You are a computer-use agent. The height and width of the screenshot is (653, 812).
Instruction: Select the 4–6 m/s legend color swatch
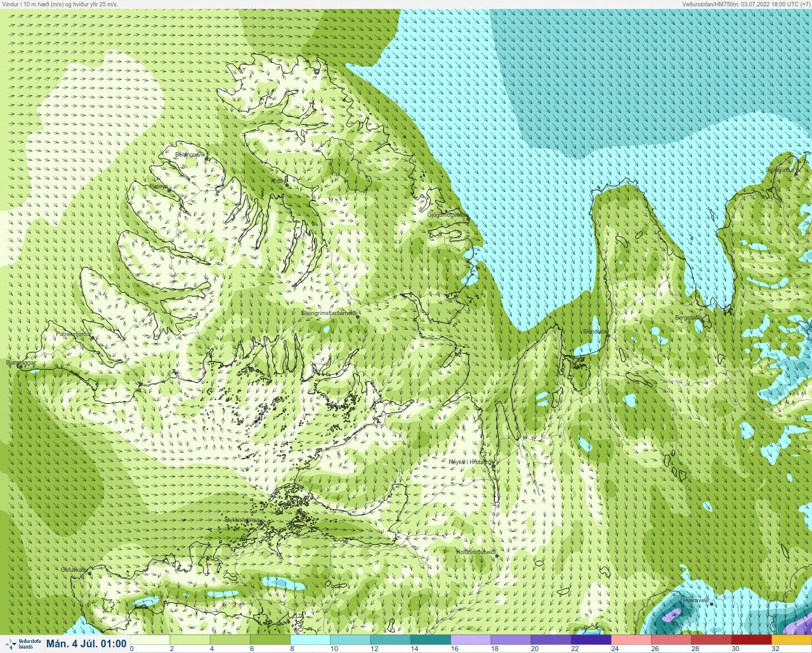tap(230, 640)
